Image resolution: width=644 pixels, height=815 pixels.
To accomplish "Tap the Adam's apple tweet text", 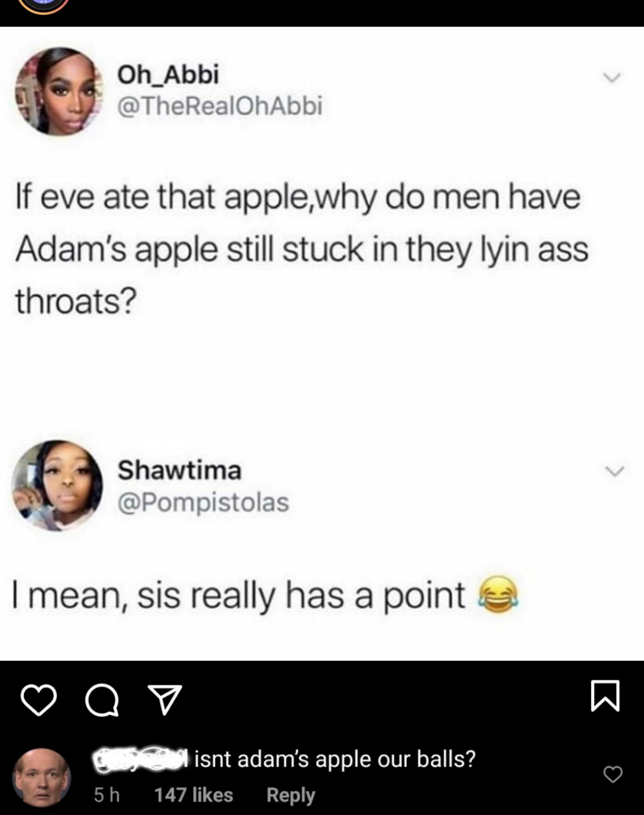I will (302, 250).
